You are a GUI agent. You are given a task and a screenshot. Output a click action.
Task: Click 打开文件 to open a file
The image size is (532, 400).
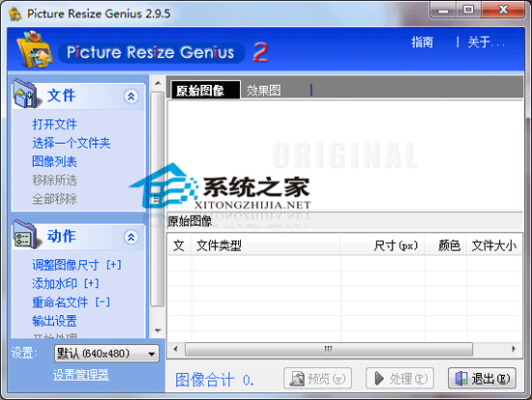click(54, 124)
